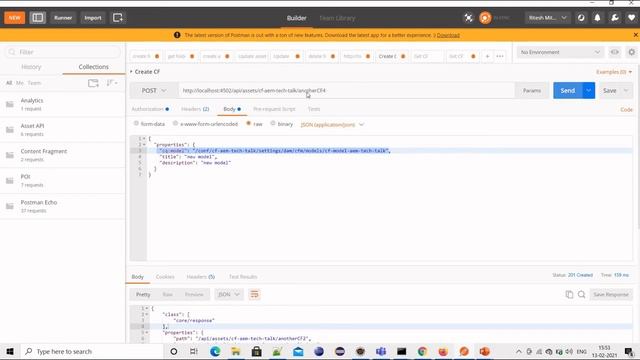Image resolution: width=640 pixels, height=360 pixels.
Task: Select x-www-form-urlencoded body type
Action: [176, 123]
